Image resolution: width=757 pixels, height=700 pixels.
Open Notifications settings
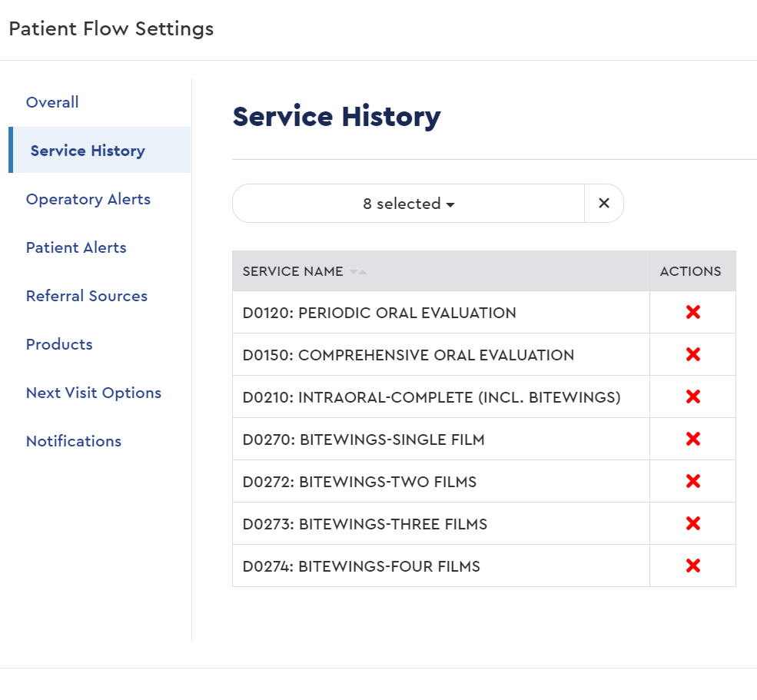[x=74, y=441]
